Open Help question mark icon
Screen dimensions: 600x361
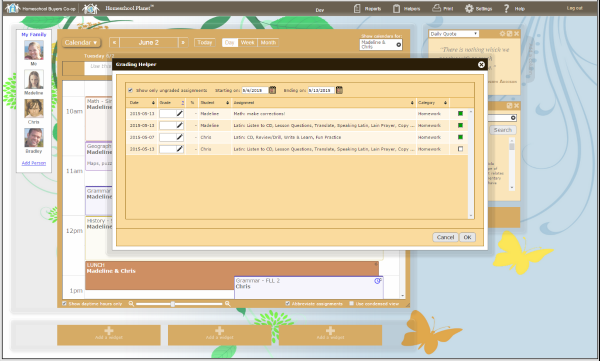(x=506, y=8)
